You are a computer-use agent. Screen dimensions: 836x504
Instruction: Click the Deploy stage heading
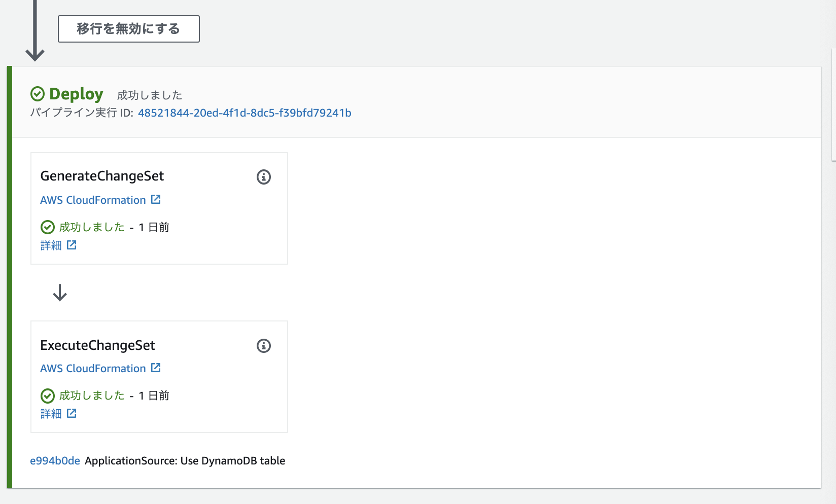[x=76, y=94]
